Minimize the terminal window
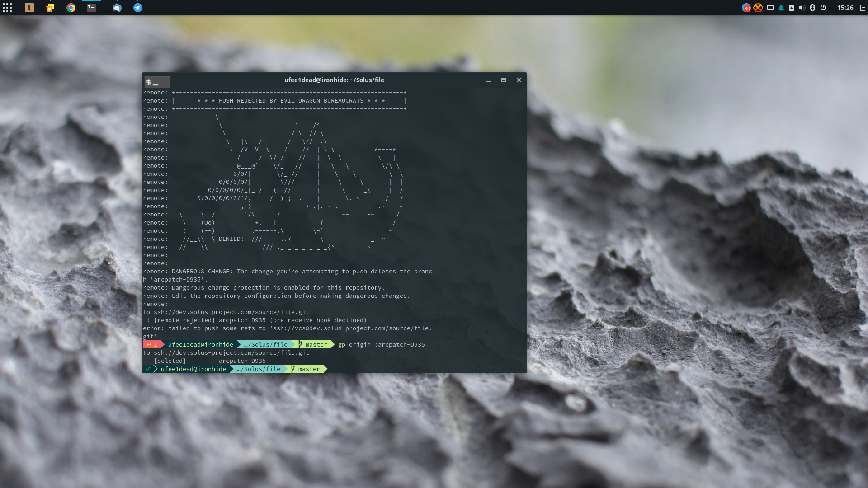The width and height of the screenshot is (868, 488). pos(488,80)
